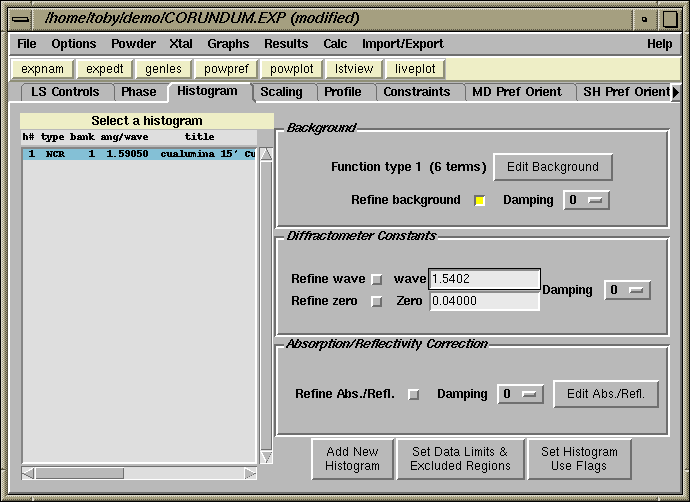This screenshot has width=690, height=502.
Task: Click the tab scroll right arrow
Action: pos(675,92)
